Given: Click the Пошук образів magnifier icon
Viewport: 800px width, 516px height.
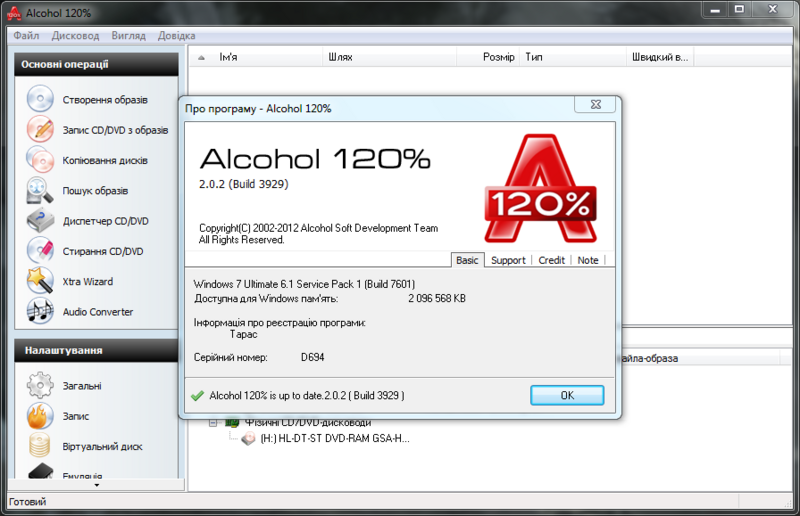Looking at the screenshot, I should (39, 190).
